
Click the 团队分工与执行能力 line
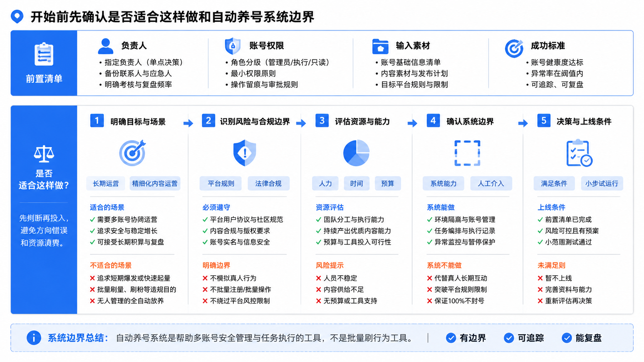tap(350, 220)
